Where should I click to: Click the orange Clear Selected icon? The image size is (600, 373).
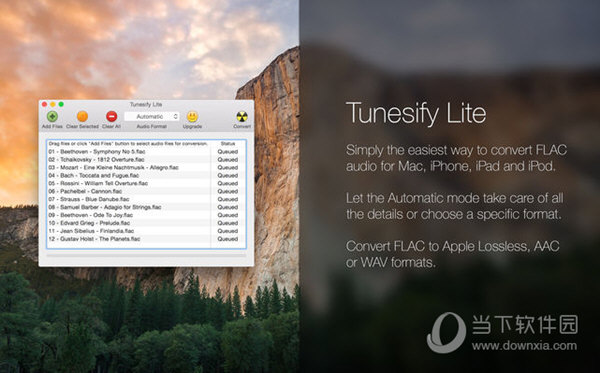(82, 116)
